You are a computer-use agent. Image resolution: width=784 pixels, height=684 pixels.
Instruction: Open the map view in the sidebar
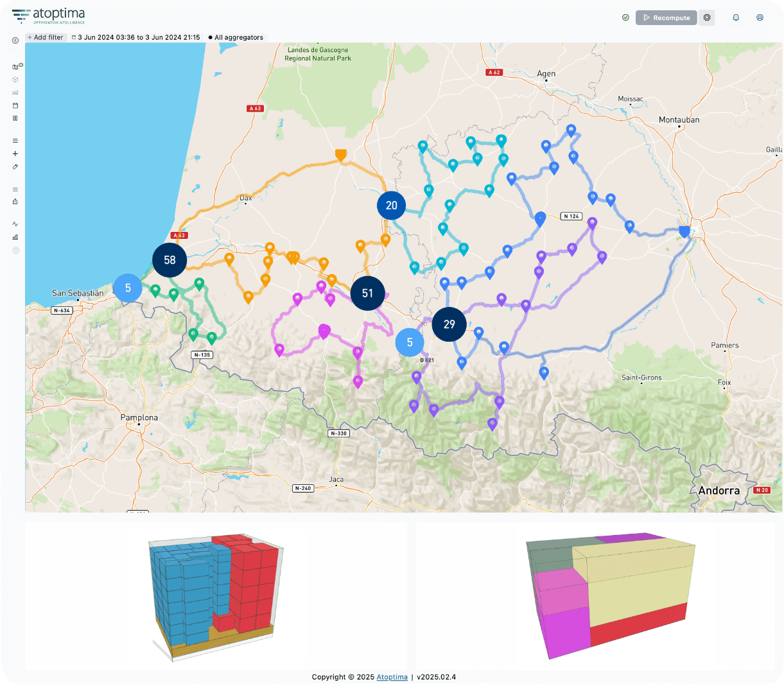[15, 67]
